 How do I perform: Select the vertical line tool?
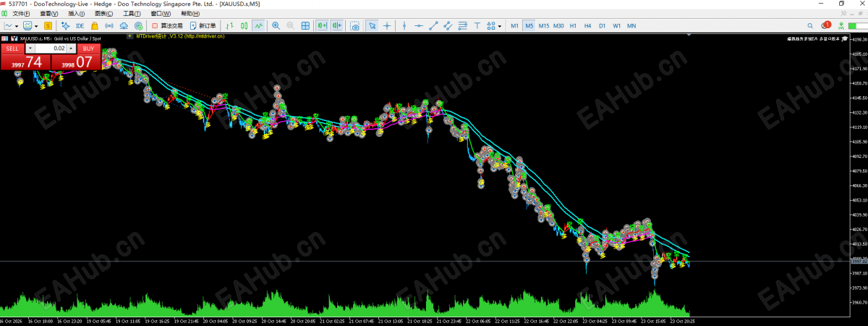[x=404, y=25]
